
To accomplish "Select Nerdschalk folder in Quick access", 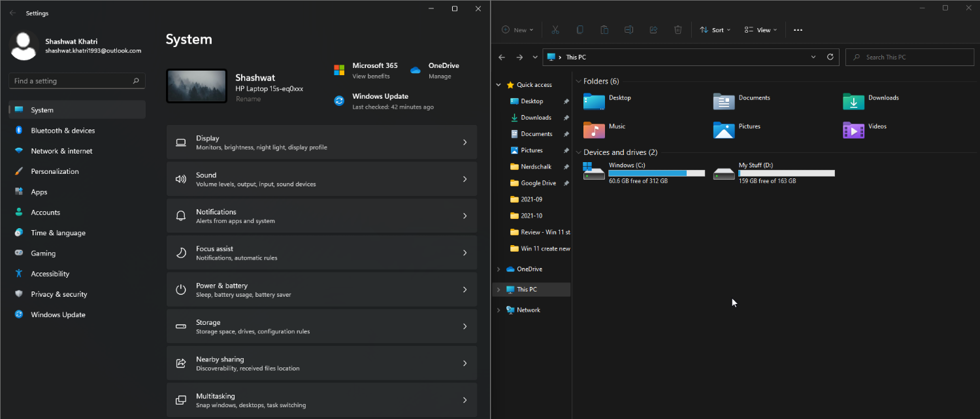I will click(x=536, y=167).
